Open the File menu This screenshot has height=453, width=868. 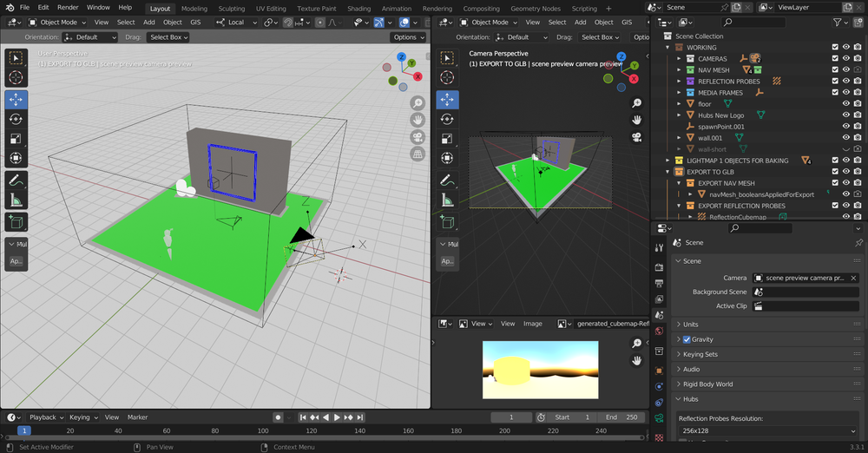point(25,7)
